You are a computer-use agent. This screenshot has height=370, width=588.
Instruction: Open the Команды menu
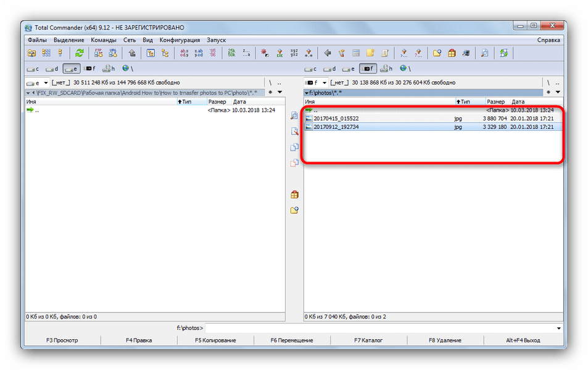(104, 40)
